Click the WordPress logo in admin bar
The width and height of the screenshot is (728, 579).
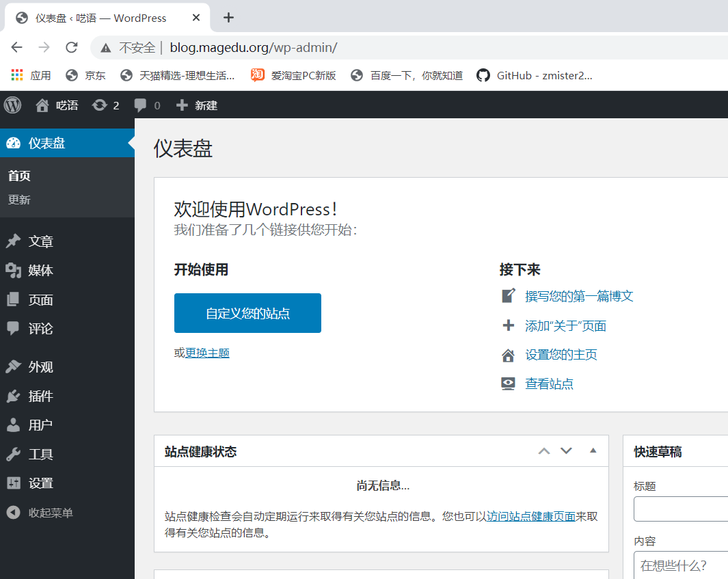[x=13, y=105]
